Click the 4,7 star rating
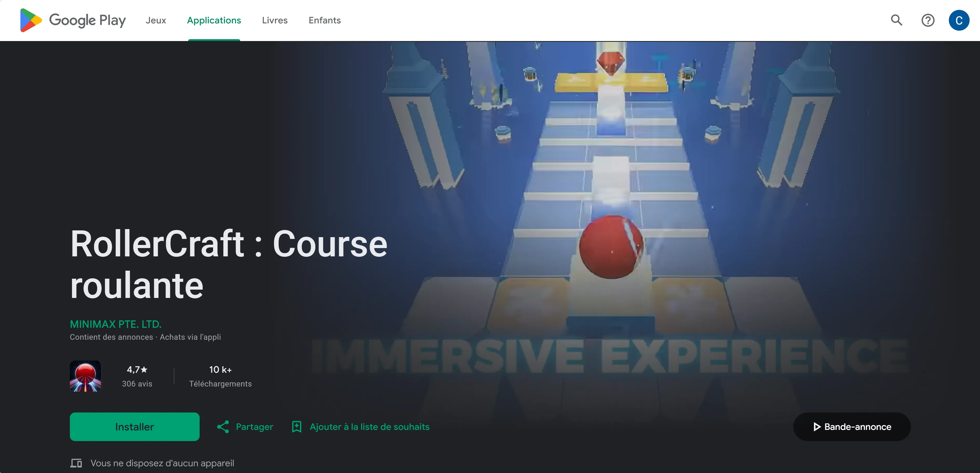This screenshot has height=473, width=980. 137,370
